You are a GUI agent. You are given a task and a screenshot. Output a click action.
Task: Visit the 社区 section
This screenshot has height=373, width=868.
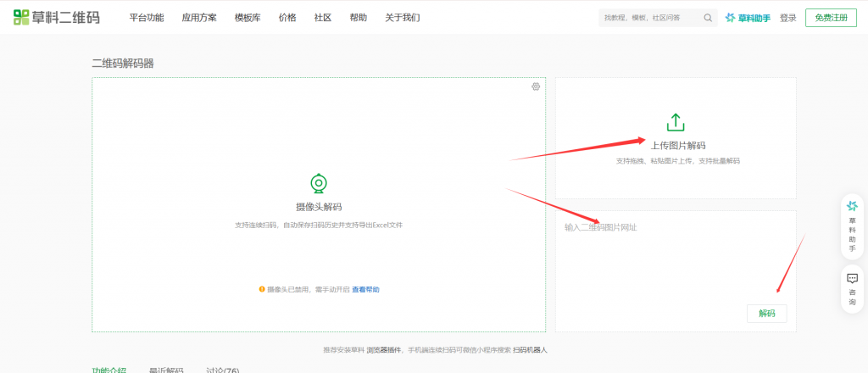(323, 18)
